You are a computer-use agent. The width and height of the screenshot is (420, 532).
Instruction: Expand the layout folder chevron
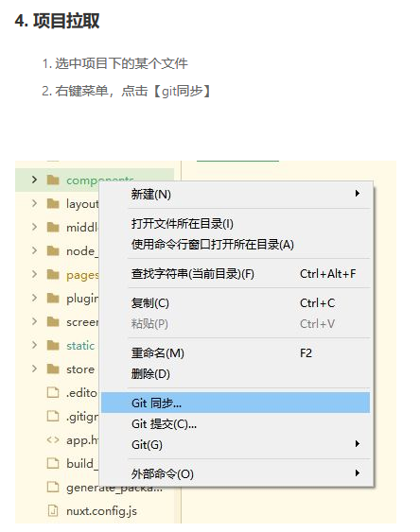tap(34, 203)
